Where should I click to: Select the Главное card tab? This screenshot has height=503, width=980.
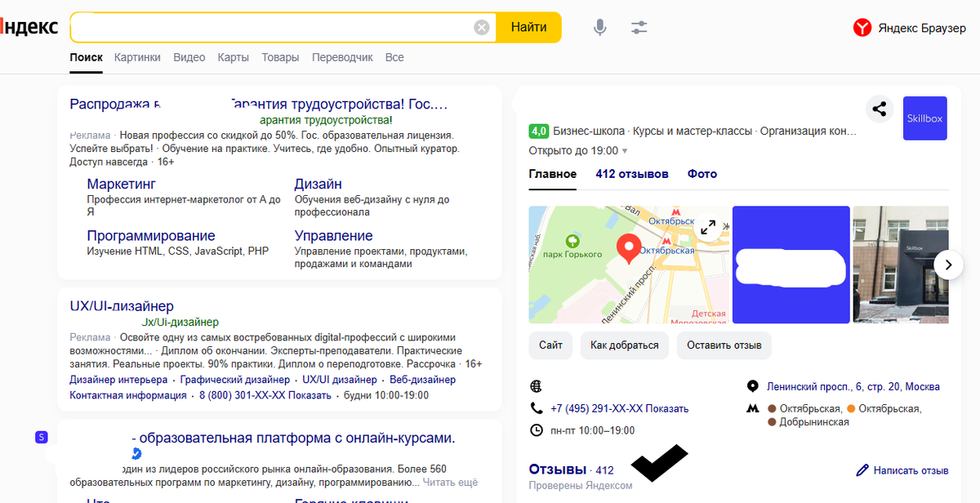click(x=553, y=174)
